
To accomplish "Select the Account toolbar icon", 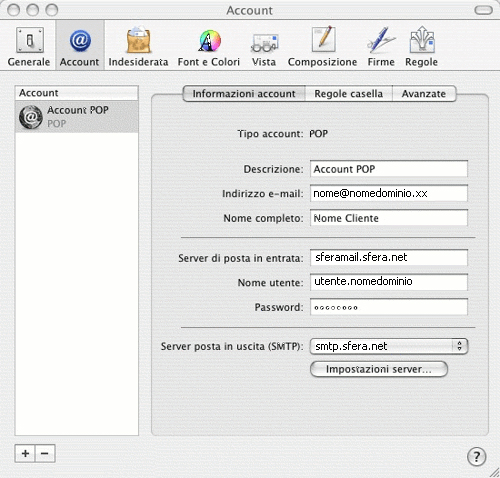I will [80, 47].
